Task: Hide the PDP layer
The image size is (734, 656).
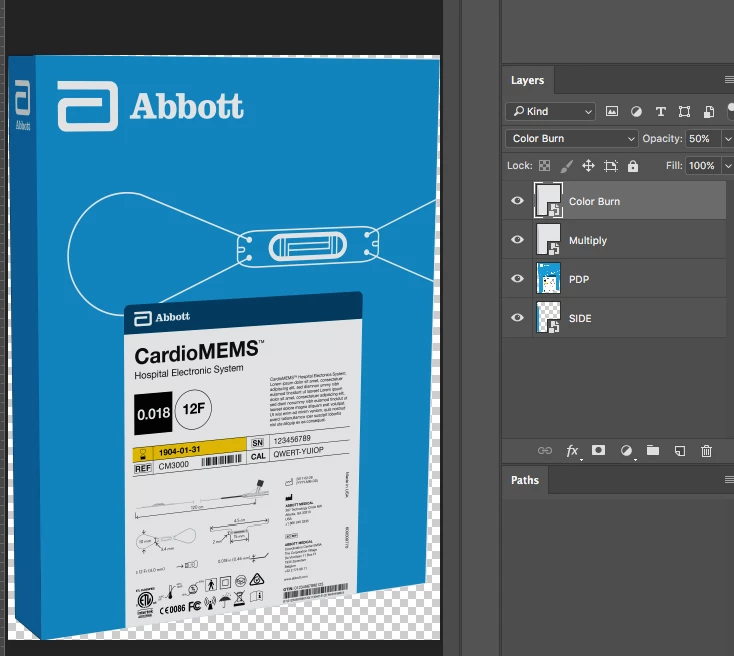Action: pyautogui.click(x=517, y=279)
